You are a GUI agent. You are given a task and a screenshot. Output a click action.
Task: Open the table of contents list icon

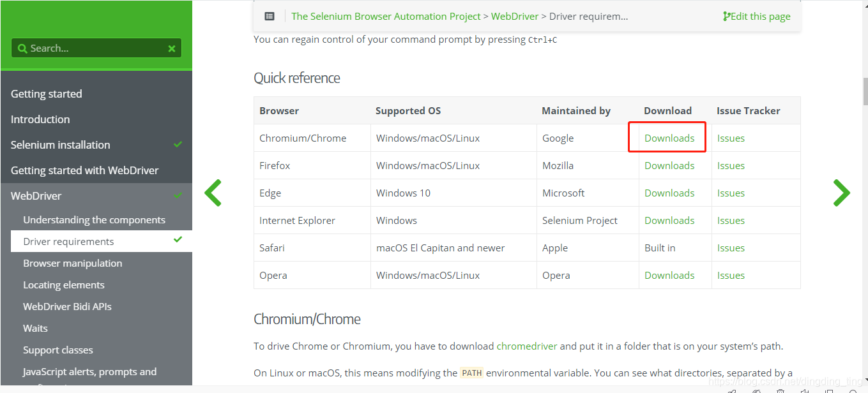click(x=270, y=17)
